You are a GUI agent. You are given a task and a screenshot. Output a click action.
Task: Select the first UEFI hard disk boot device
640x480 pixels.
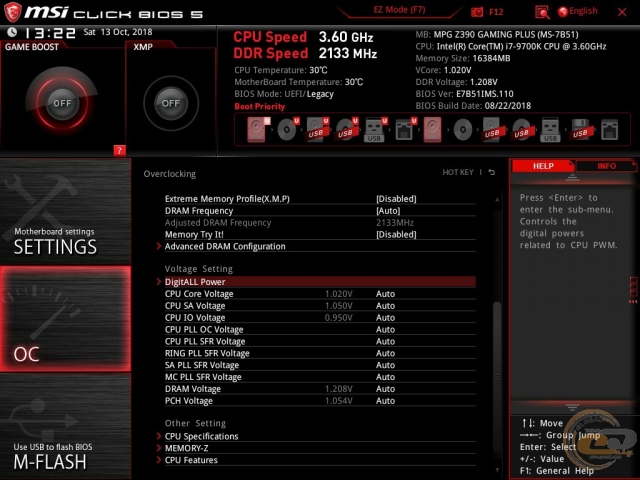pyautogui.click(x=259, y=129)
